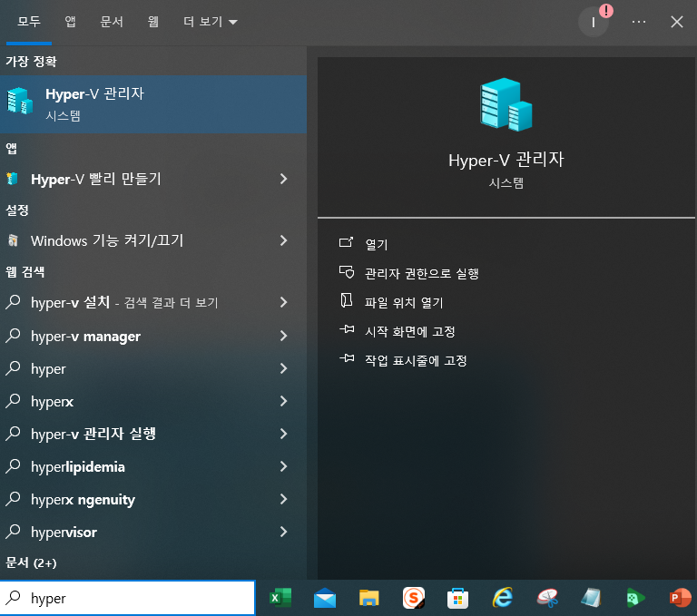Select the hyper-v 관리자 실행 suggestion text

pyautogui.click(x=93, y=434)
